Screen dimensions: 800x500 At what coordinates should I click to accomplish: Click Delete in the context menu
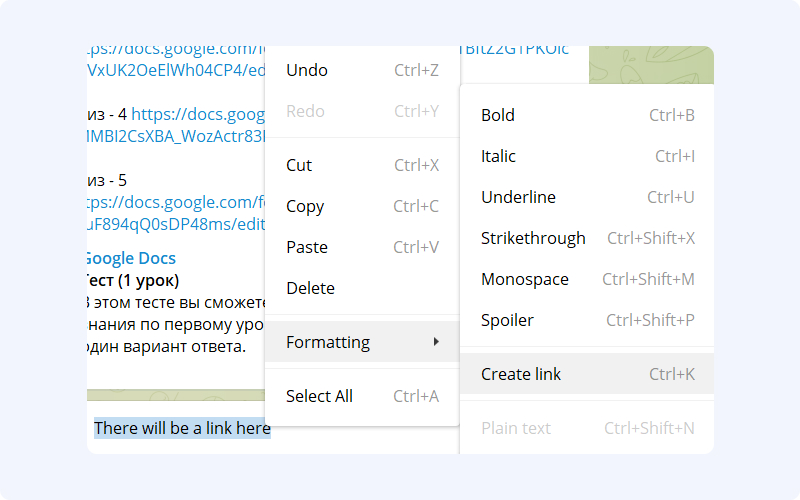coord(362,288)
